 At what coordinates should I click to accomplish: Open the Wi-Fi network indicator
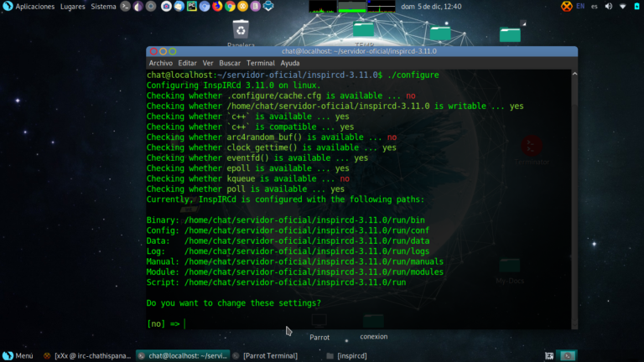pos(622,7)
